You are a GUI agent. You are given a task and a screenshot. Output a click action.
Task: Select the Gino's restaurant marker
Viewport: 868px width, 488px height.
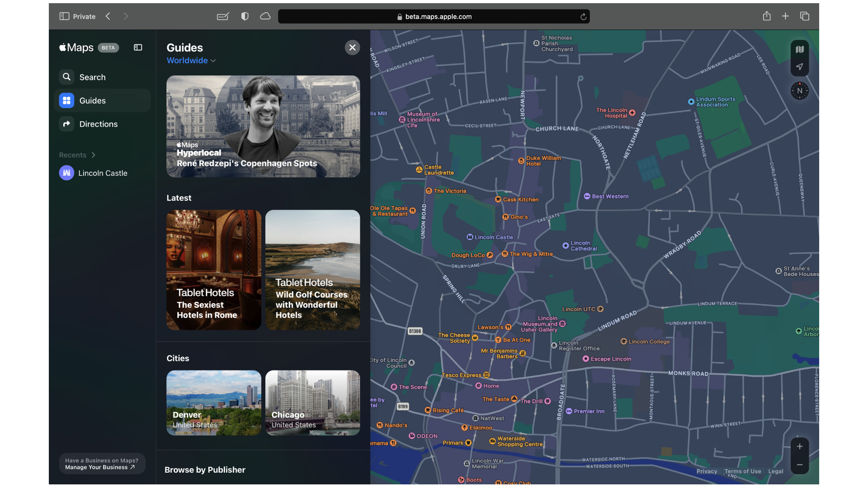tap(505, 217)
